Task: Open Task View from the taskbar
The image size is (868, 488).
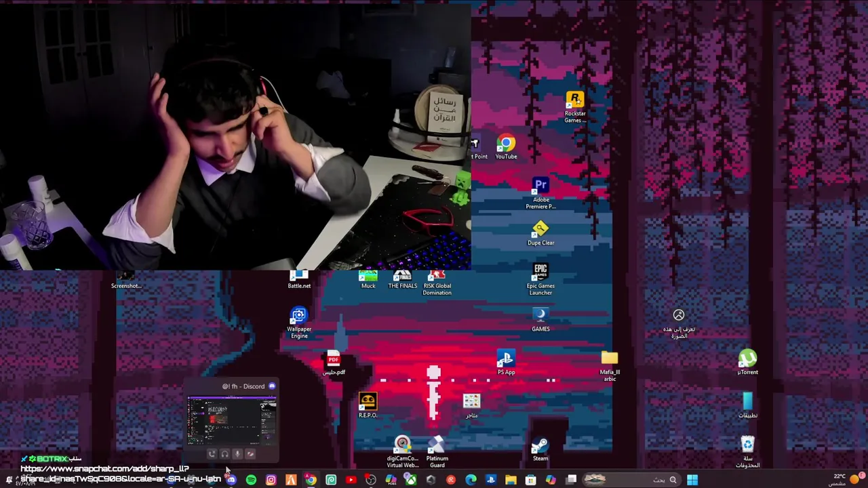Action: point(571,480)
